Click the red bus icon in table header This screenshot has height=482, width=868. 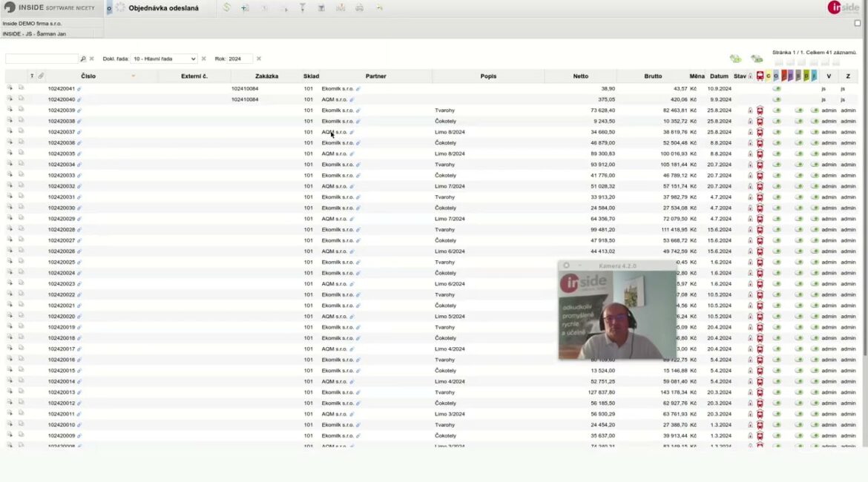pyautogui.click(x=760, y=76)
